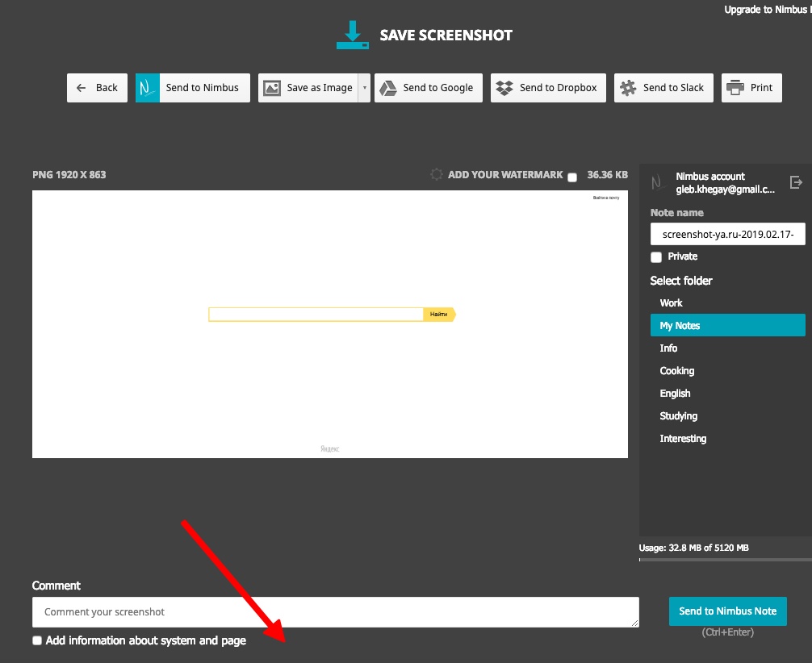
Task: Click the back arrow icon
Action: tap(82, 88)
